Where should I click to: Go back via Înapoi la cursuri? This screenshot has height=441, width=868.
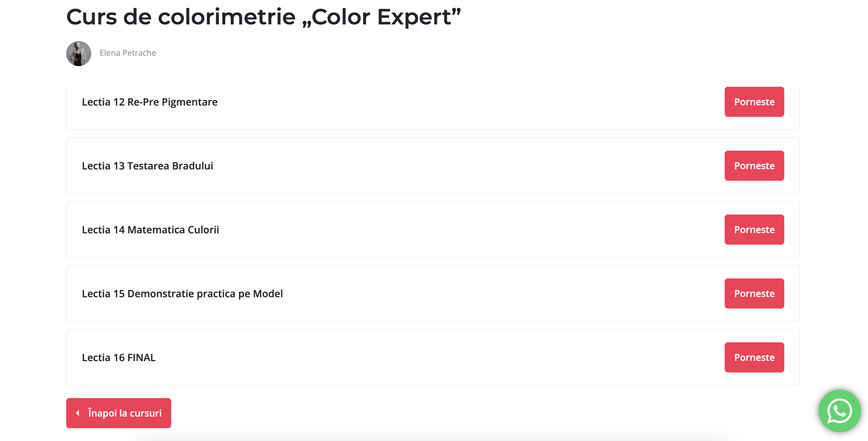point(124,413)
